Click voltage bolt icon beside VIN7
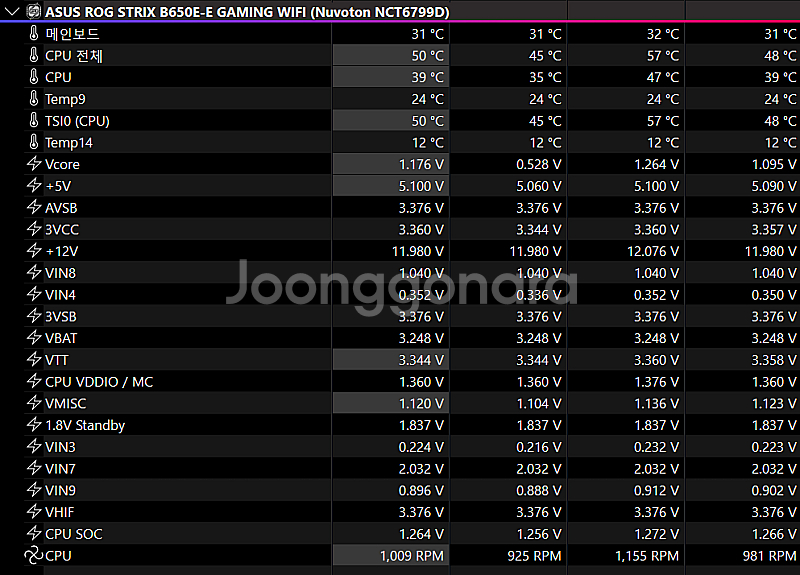This screenshot has width=800, height=575. tap(34, 468)
